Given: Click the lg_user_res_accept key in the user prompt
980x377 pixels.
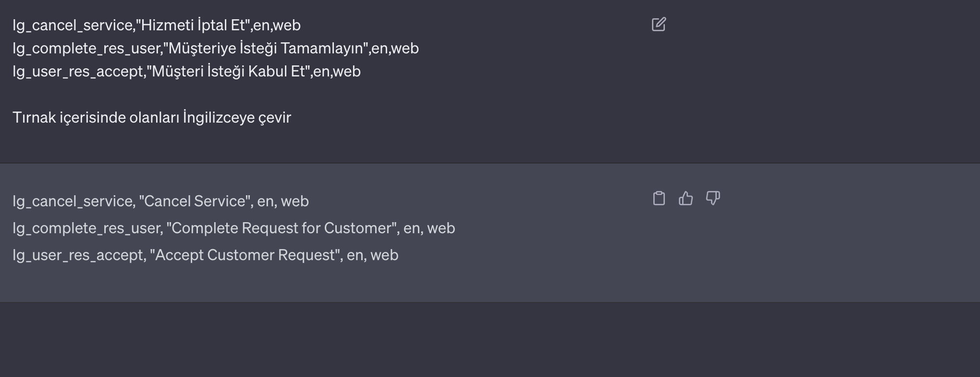Looking at the screenshot, I should (x=78, y=71).
